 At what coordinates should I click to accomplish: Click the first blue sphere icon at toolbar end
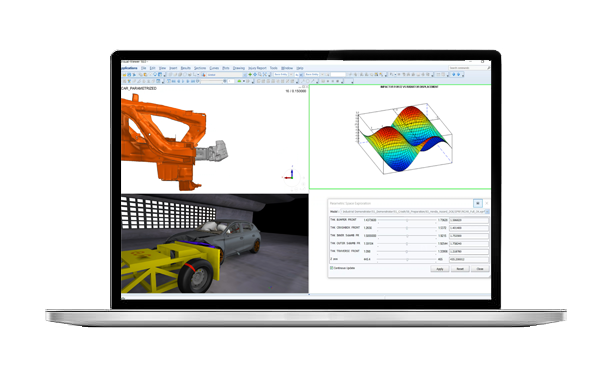coord(454,75)
